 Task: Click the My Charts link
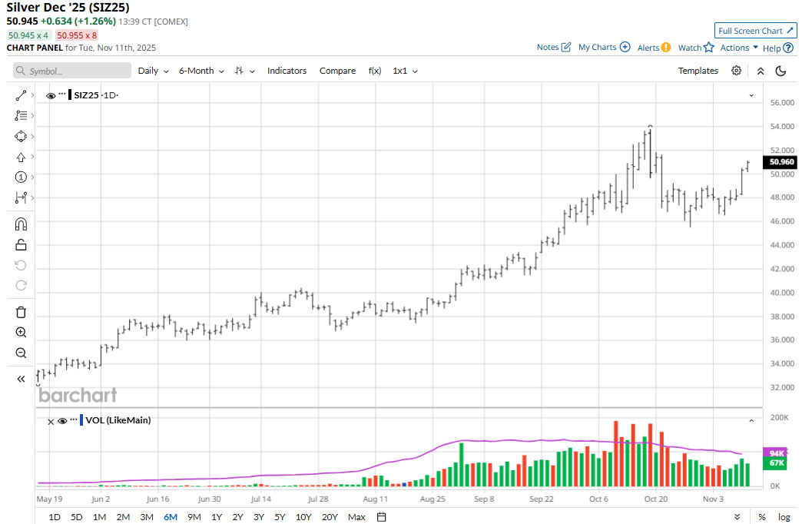597,47
